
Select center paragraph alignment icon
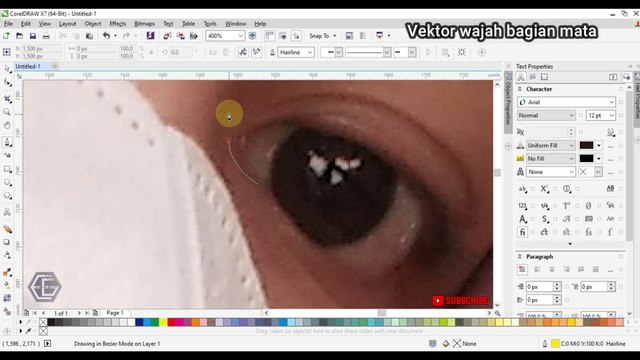[x=552, y=269]
